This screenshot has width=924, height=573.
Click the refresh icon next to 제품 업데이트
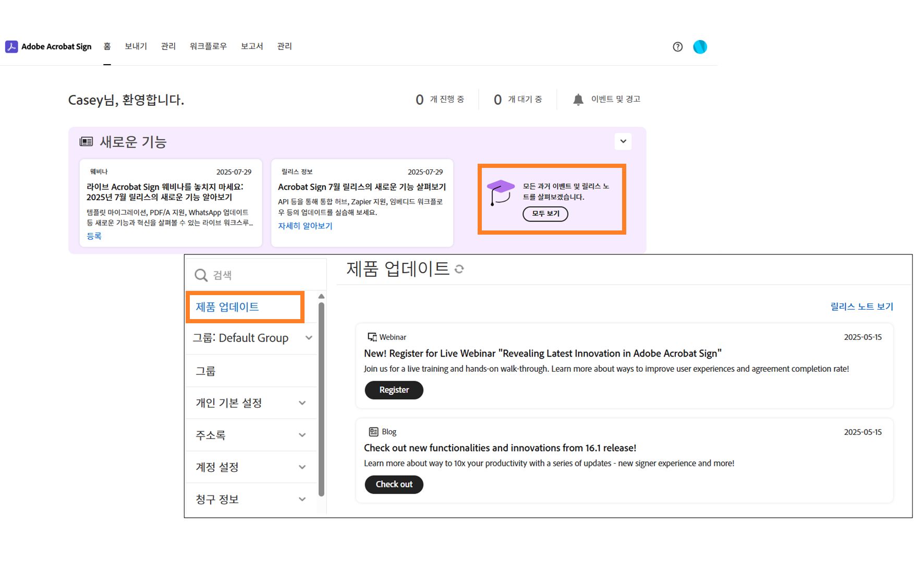tap(459, 269)
